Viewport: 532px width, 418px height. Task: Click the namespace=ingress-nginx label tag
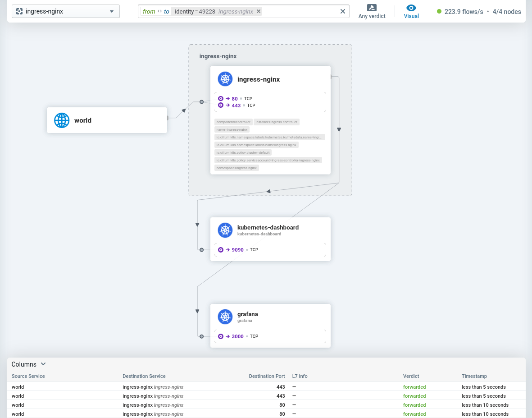pos(236,168)
